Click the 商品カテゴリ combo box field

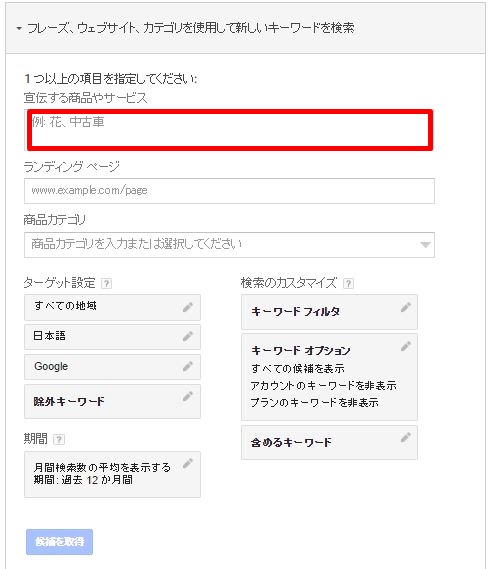pos(229,245)
